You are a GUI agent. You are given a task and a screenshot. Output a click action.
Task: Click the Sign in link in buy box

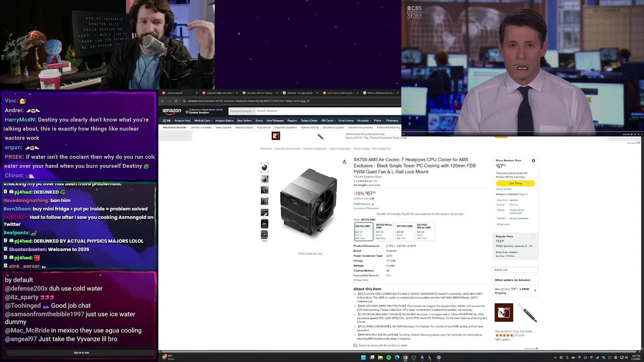coord(524,194)
